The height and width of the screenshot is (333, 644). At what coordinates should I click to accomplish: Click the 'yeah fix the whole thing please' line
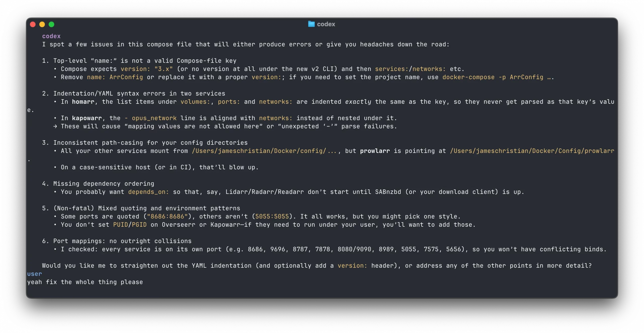(85, 282)
